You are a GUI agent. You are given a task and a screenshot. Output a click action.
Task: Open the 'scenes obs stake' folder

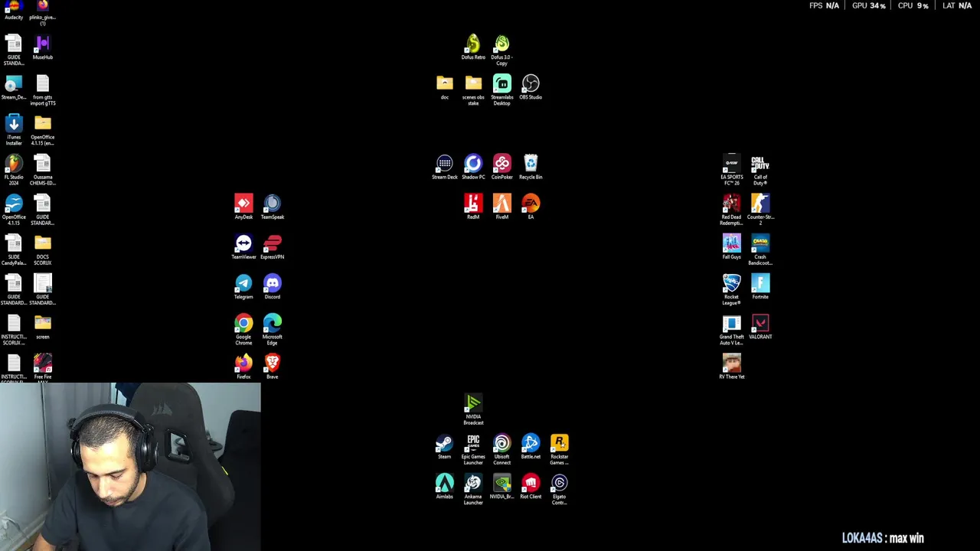[x=473, y=90]
